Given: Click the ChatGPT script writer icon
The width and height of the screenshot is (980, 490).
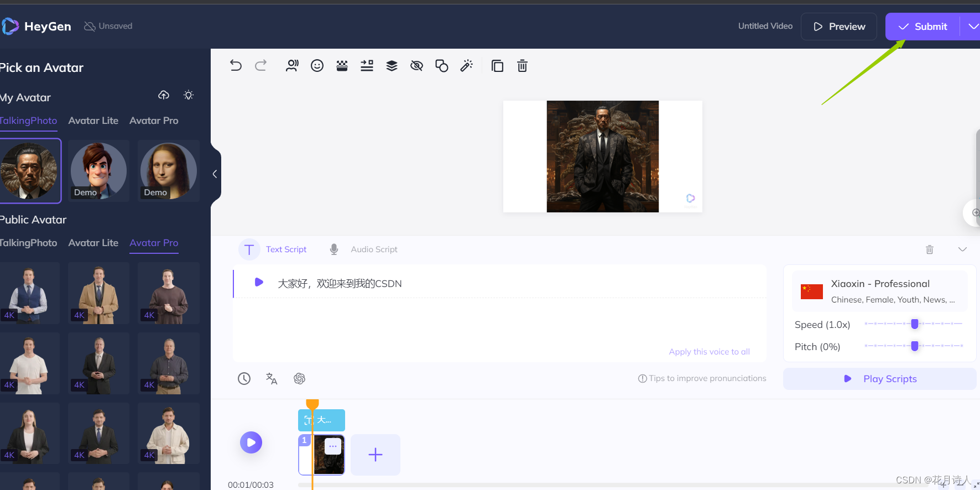Looking at the screenshot, I should click(x=299, y=378).
